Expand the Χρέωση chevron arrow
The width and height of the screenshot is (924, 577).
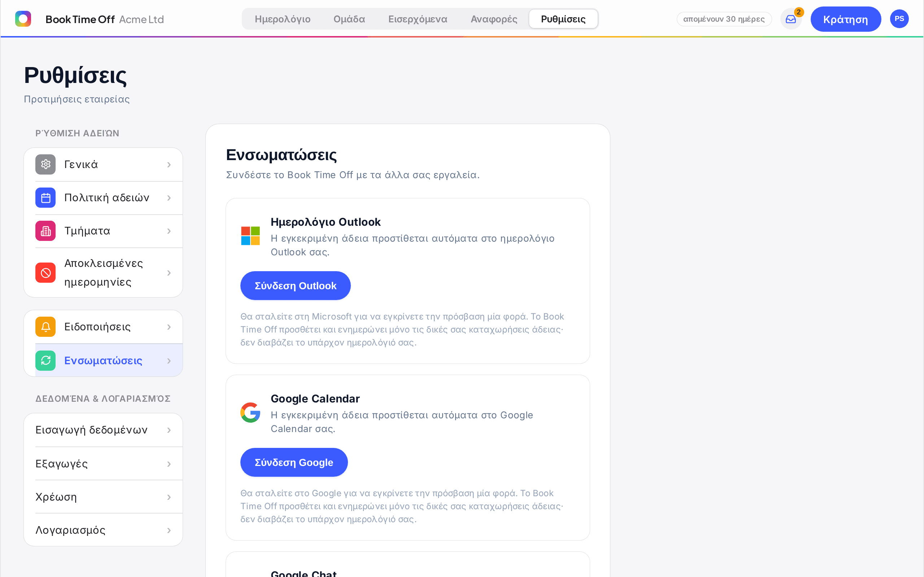[169, 497]
